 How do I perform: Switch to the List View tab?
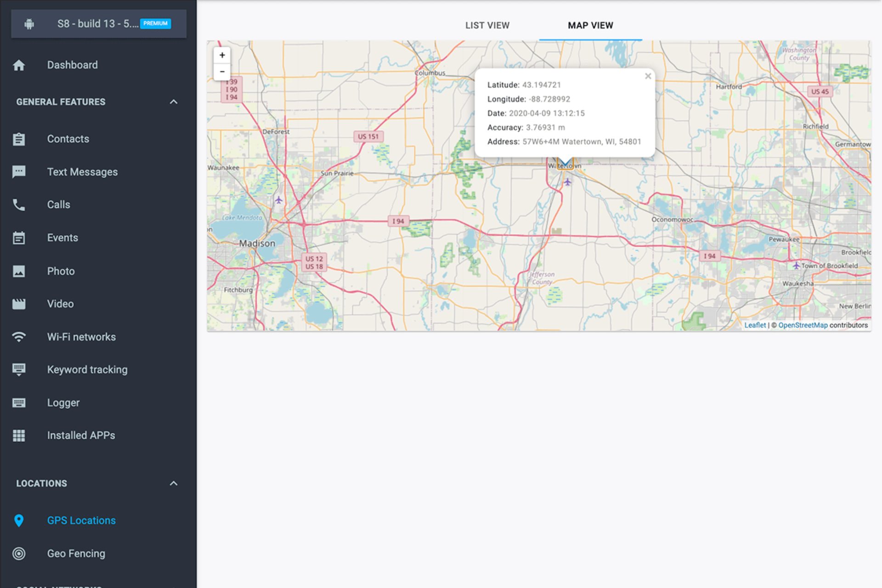coord(487,25)
